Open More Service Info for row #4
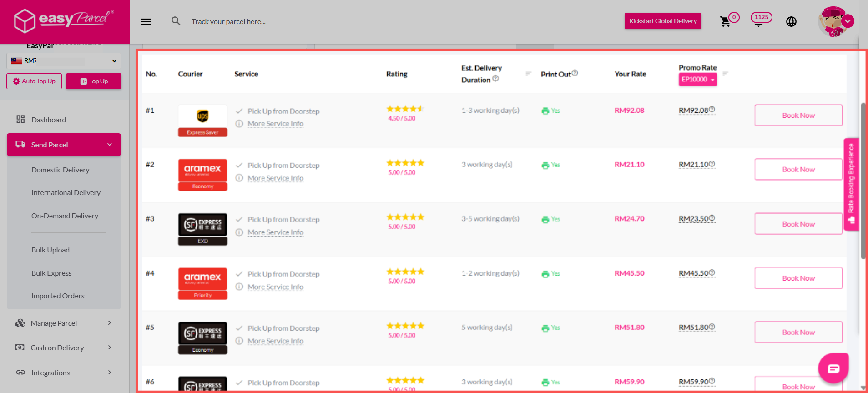868x393 pixels. 275,287
